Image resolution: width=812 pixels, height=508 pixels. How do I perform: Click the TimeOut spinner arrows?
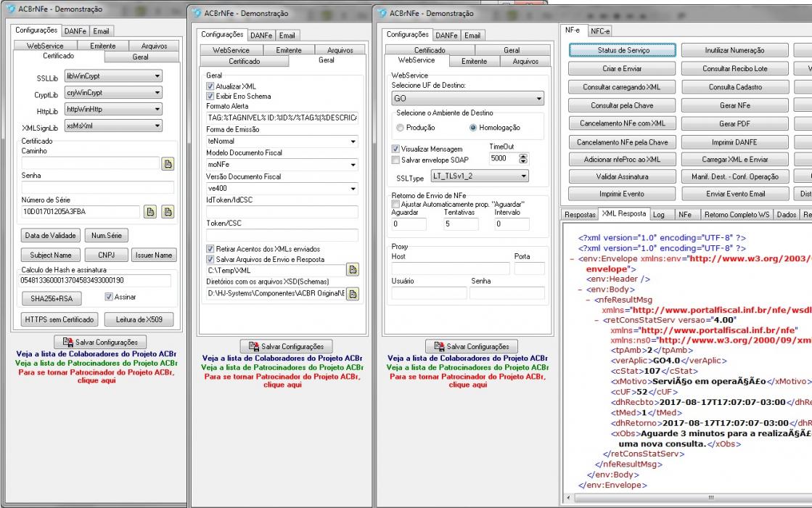[x=523, y=158]
